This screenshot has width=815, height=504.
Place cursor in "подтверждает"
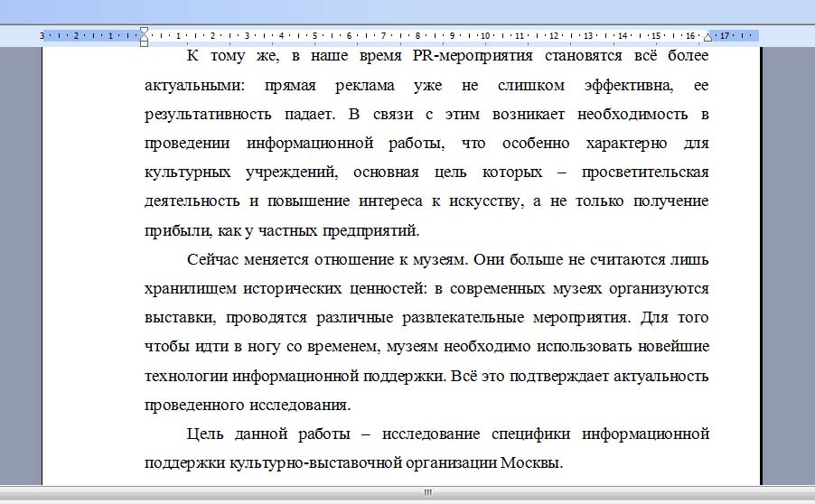[x=558, y=376]
